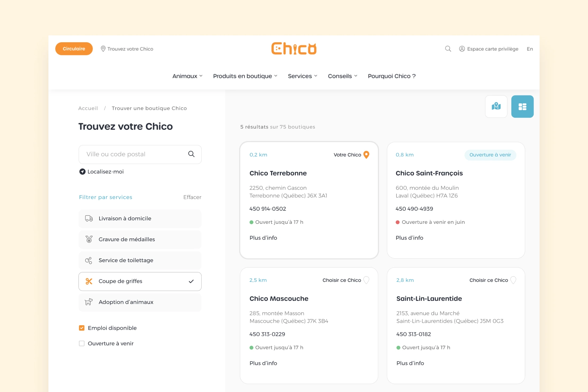The height and width of the screenshot is (392, 588).
Task: Click Votre Chico label on Terrebonne card
Action: coord(347,155)
